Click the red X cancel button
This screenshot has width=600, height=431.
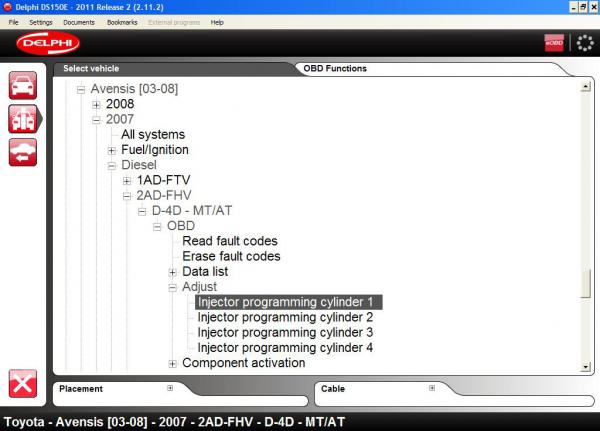[22, 383]
